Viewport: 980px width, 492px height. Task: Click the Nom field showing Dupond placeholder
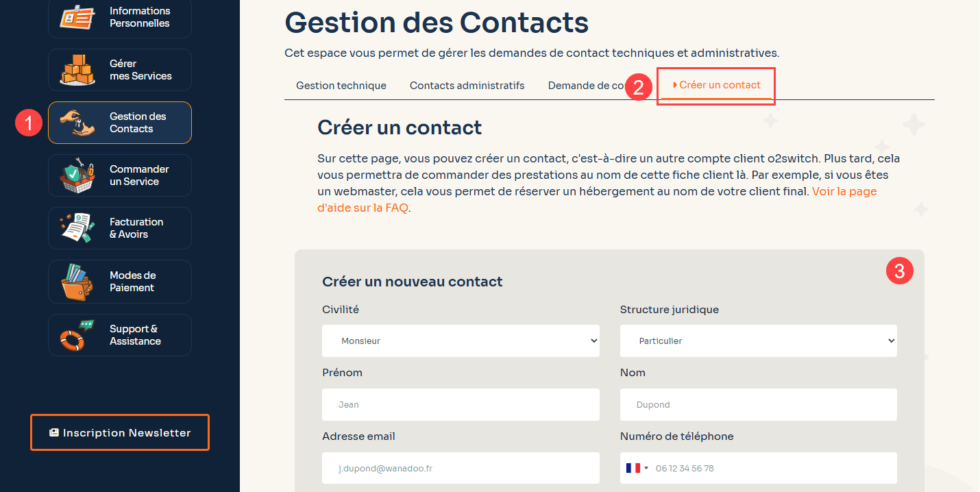click(x=757, y=404)
